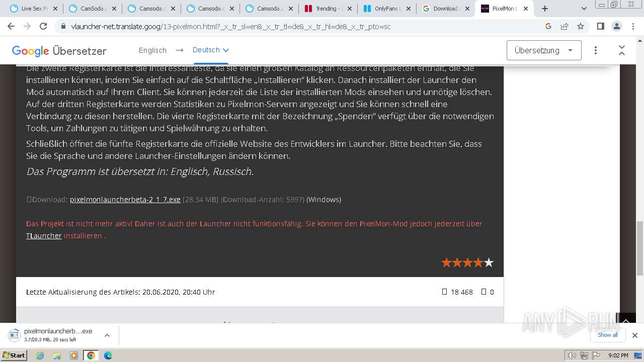The width and height of the screenshot is (644, 362).
Task: Go forward to next page
Action: pos(27,26)
